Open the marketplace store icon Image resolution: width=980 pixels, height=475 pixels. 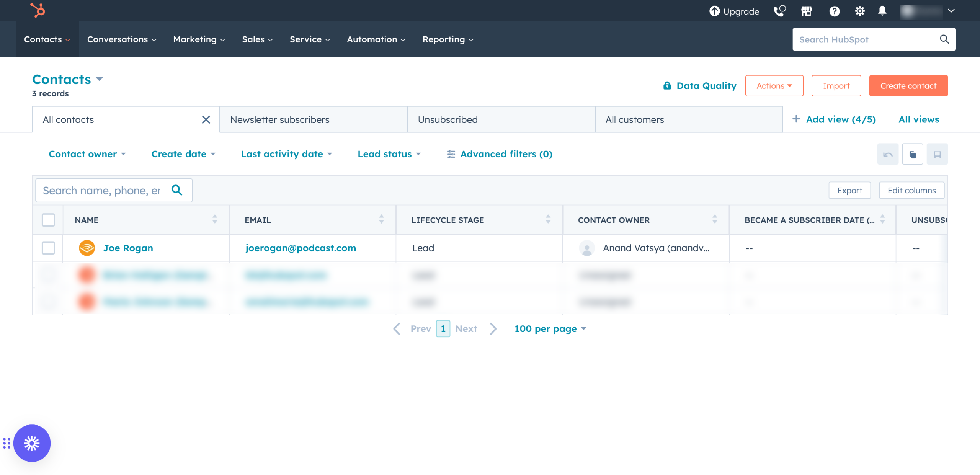tap(807, 11)
